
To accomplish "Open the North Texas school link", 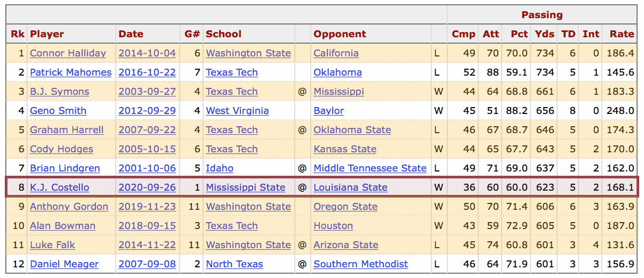I will pyautogui.click(x=234, y=264).
